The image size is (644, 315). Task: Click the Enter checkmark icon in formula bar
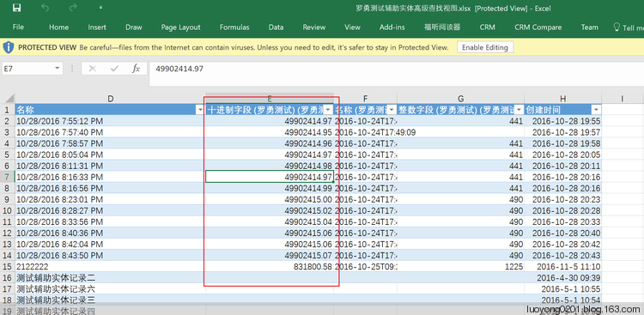(114, 69)
